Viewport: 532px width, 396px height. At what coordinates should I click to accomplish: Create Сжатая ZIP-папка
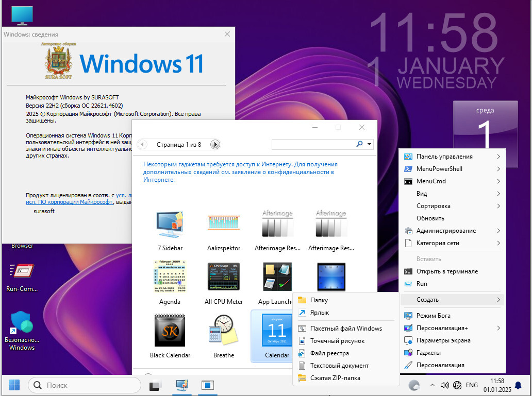pyautogui.click(x=345, y=378)
